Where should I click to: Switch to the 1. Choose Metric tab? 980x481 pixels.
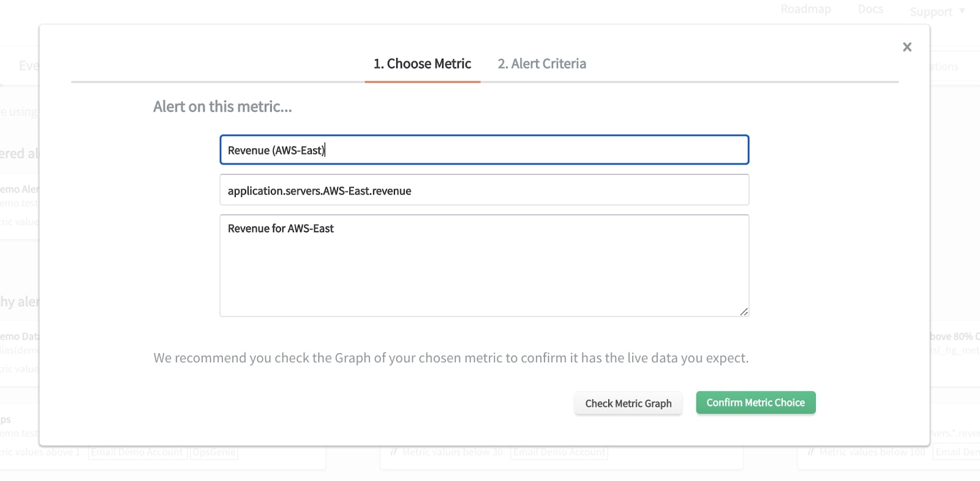(x=423, y=64)
